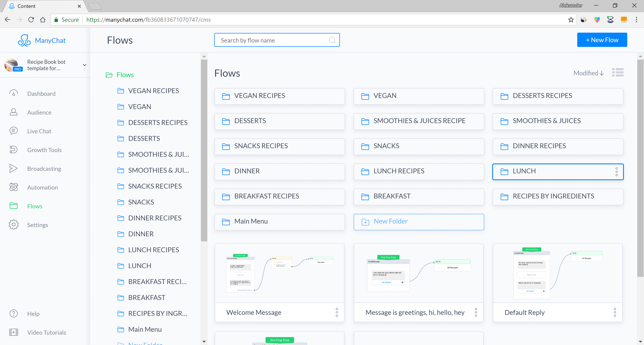Viewport: 644px width, 345px height.
Task: Open the VEGAN RECIPES folder card
Action: tap(280, 96)
